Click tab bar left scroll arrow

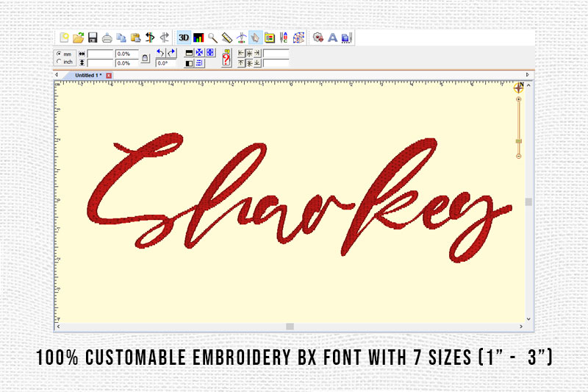coord(57,75)
